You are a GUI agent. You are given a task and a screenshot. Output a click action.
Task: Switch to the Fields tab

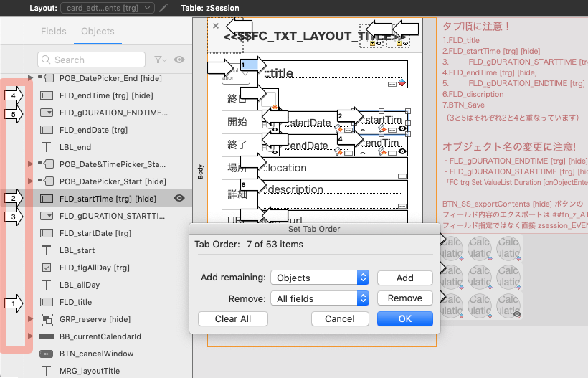point(53,31)
